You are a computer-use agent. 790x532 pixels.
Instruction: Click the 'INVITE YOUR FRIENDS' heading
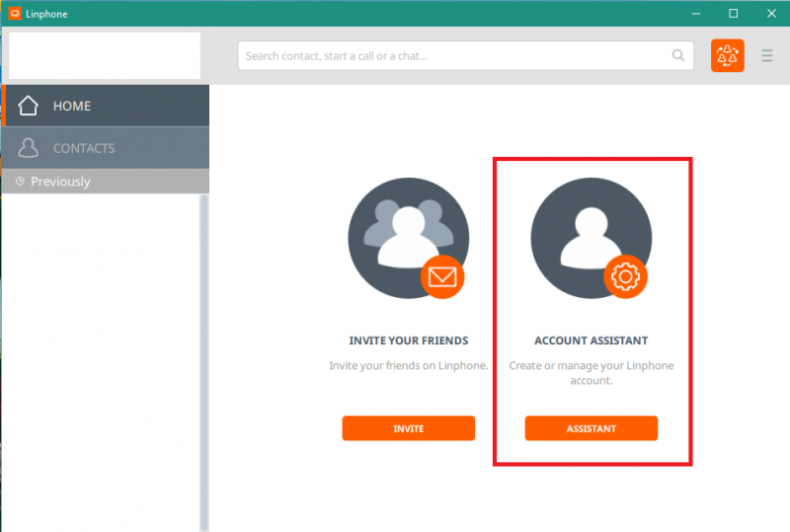point(409,341)
